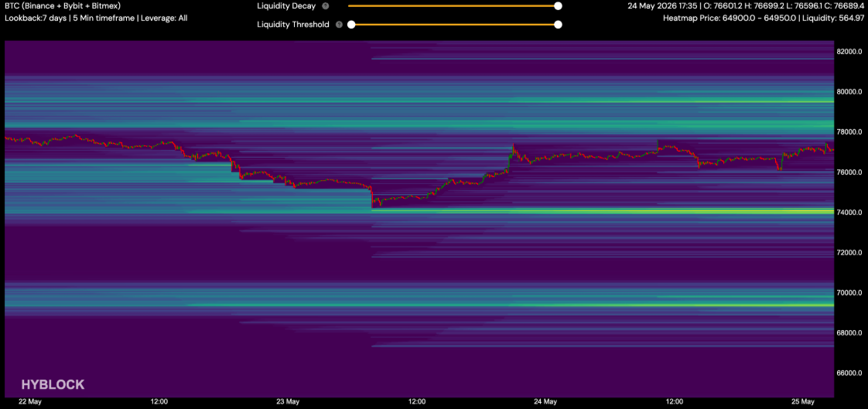868x409 pixels.
Task: Click the 76000.0 price axis label
Action: (x=849, y=172)
